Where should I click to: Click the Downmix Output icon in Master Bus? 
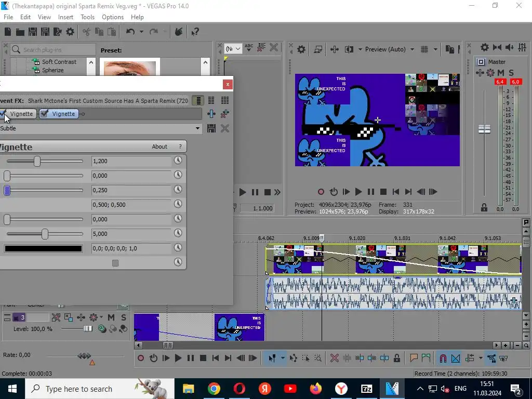(497, 47)
